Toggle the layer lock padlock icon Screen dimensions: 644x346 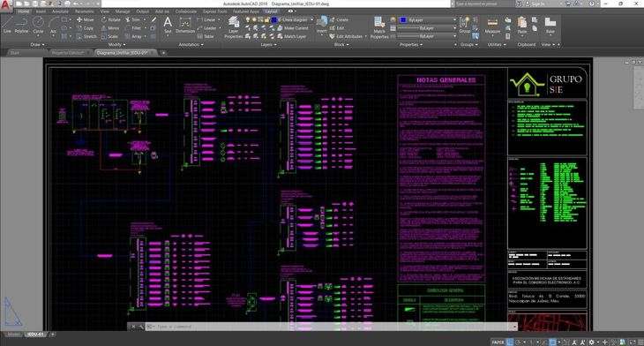(266, 19)
